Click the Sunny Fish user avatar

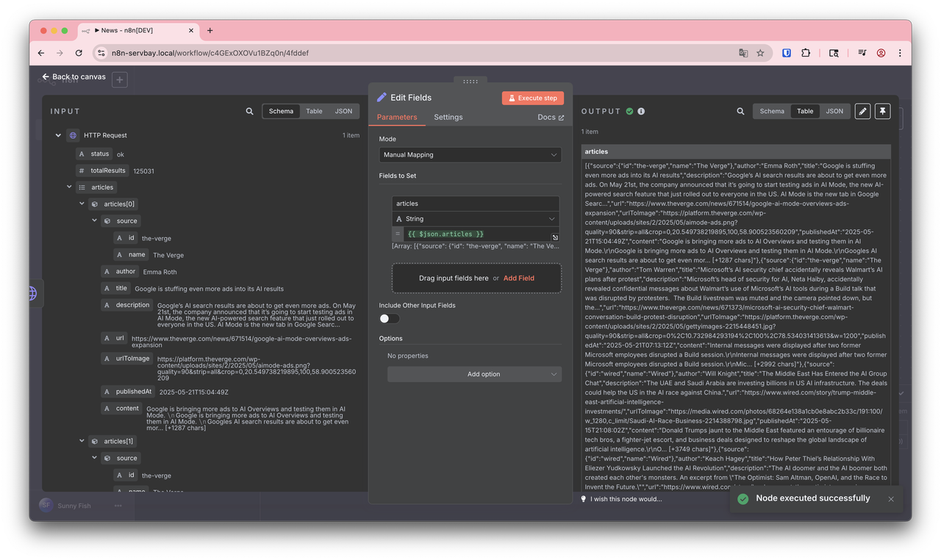[46, 506]
